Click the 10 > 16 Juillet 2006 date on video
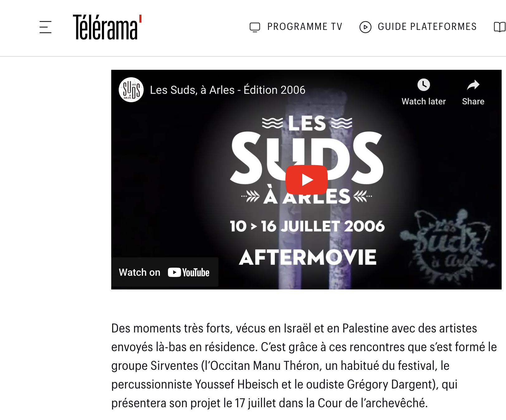Viewport: 506px width, 420px height. click(307, 226)
